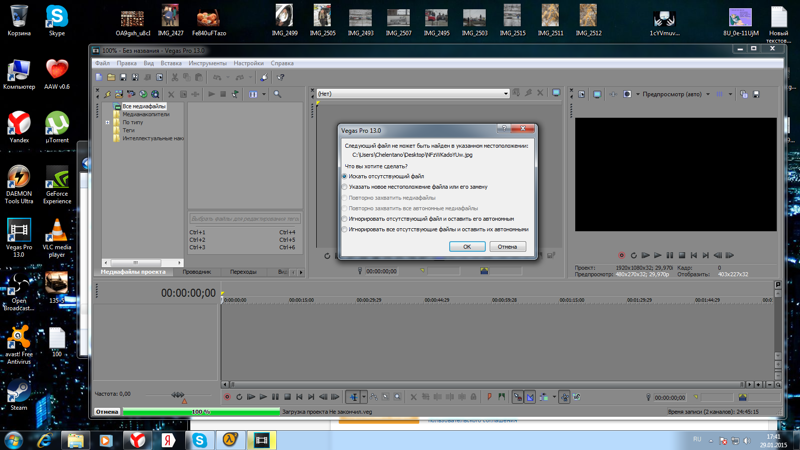Open the edit tool selector dropdown arrow
This screenshot has width=800, height=450.
(x=364, y=397)
